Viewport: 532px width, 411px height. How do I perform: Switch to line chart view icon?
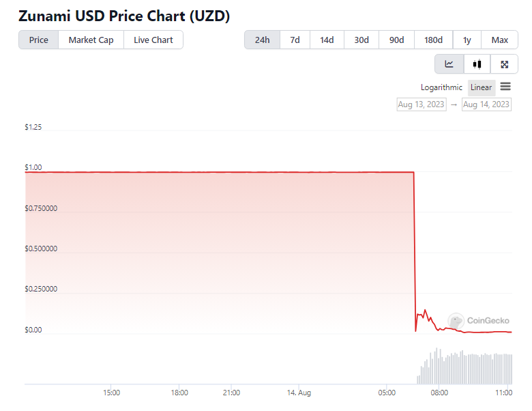coord(449,64)
